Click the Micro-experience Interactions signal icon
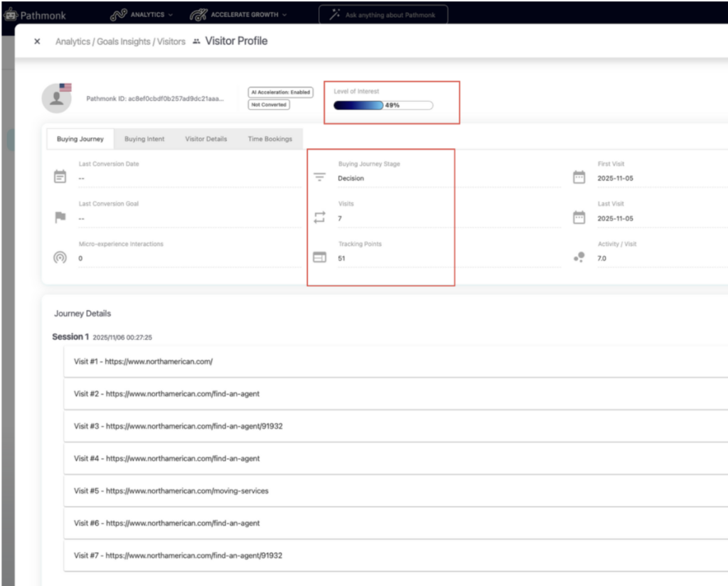 coord(60,257)
